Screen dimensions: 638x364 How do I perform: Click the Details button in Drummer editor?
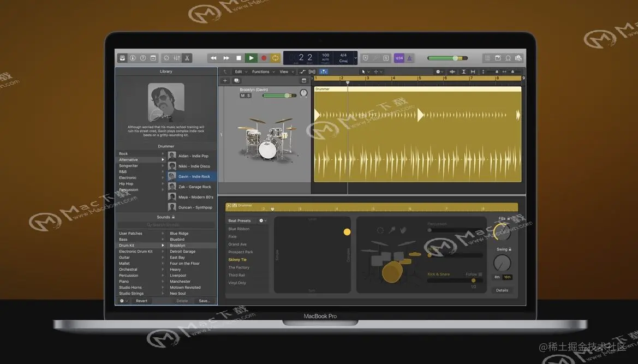pyautogui.click(x=502, y=290)
